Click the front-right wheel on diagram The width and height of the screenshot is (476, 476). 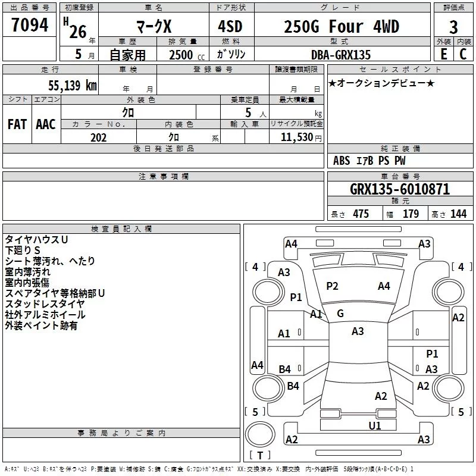(449, 292)
